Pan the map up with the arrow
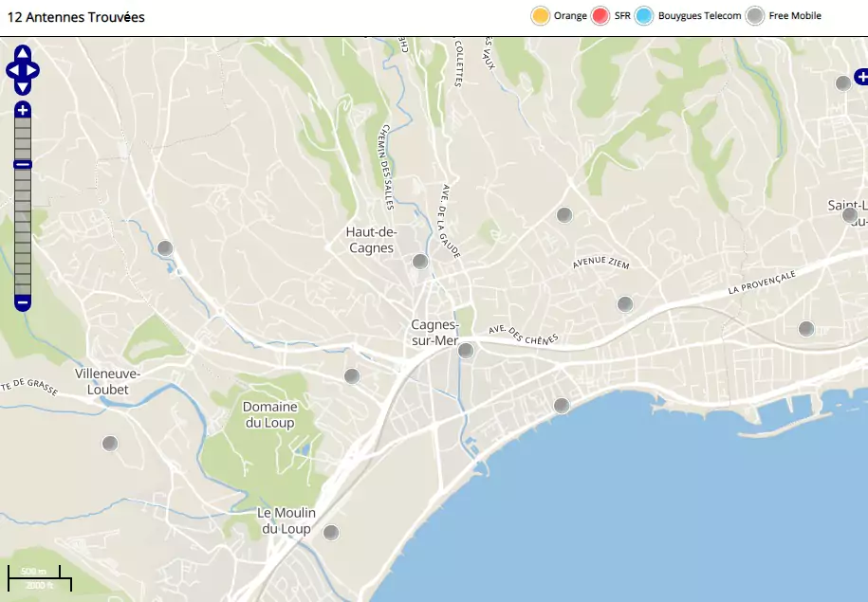The image size is (868, 602). click(23, 53)
